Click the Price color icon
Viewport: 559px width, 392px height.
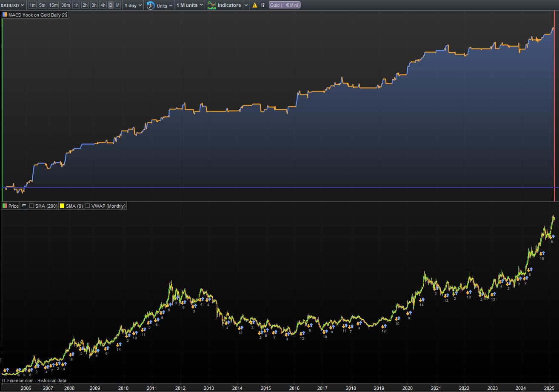click(5, 206)
